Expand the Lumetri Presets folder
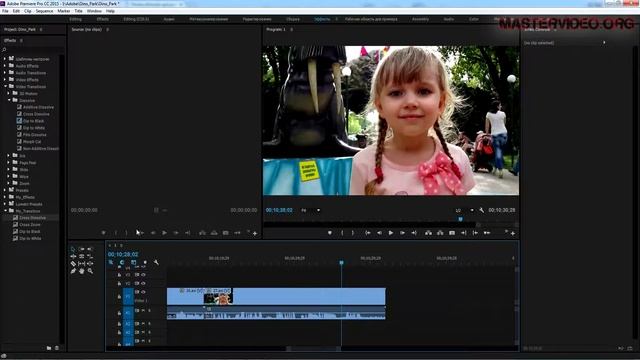640x360 pixels. click(x=5, y=204)
